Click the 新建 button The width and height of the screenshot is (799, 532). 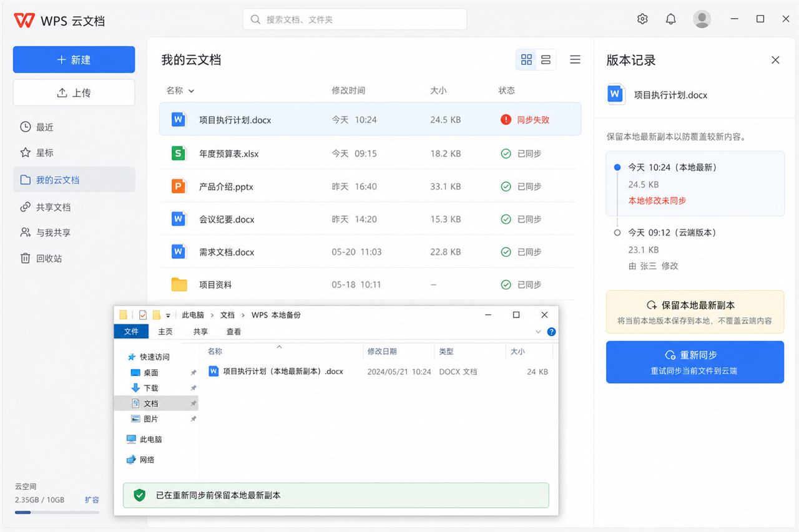(x=74, y=59)
